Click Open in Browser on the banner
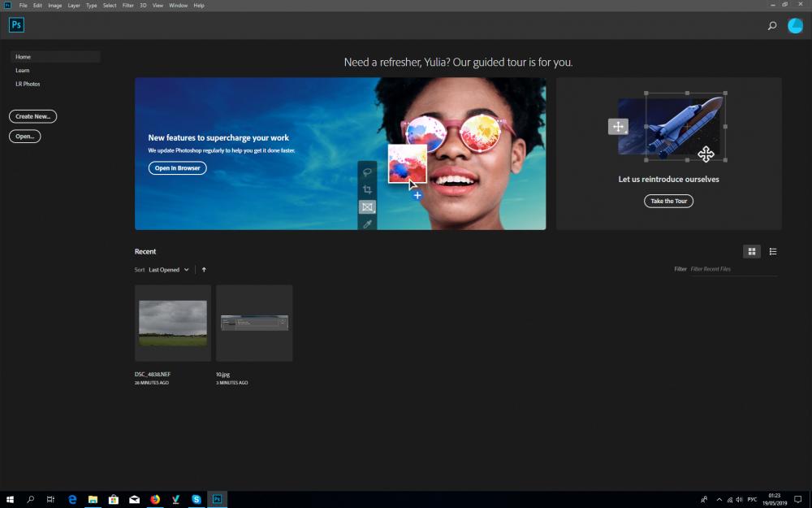 pos(178,168)
